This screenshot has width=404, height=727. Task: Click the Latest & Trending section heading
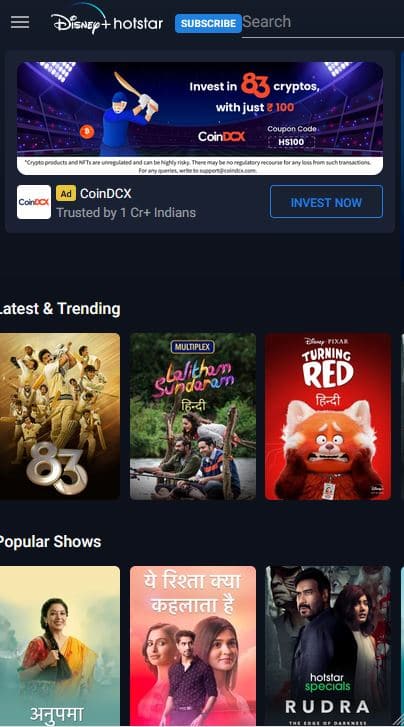click(60, 309)
